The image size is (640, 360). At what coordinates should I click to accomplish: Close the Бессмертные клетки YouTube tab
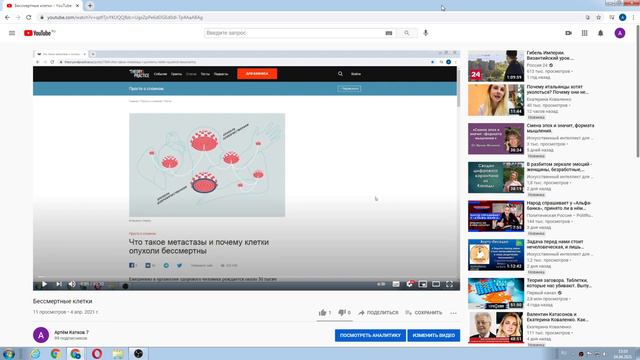pos(78,6)
